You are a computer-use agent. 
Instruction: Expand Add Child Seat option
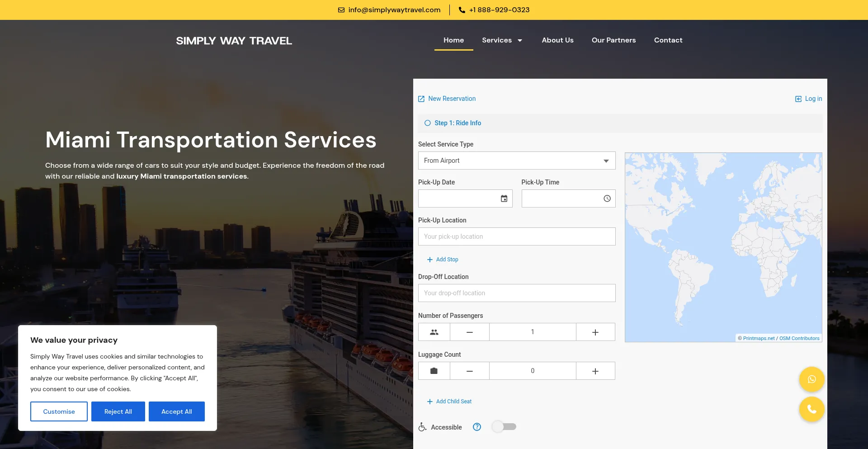449,402
